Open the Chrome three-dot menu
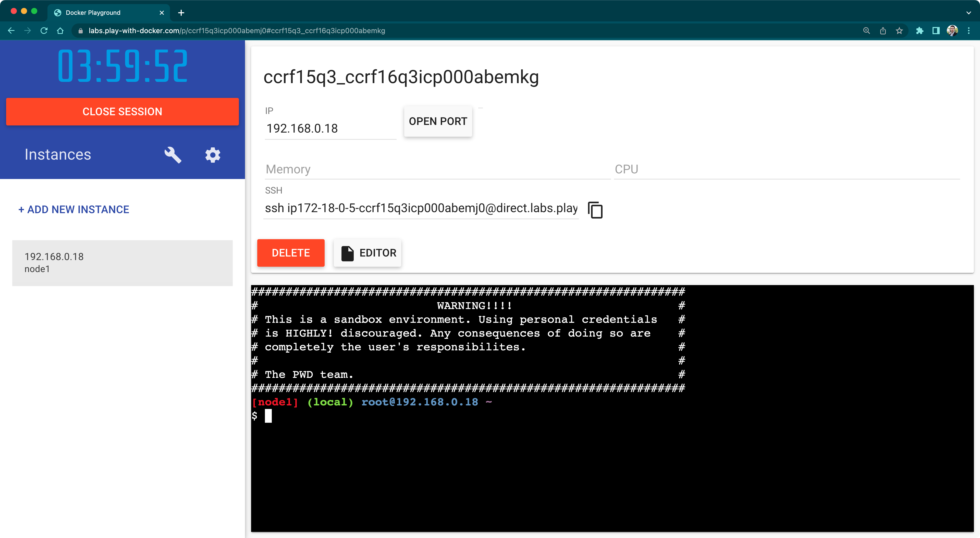The height and width of the screenshot is (538, 980). 969,31
